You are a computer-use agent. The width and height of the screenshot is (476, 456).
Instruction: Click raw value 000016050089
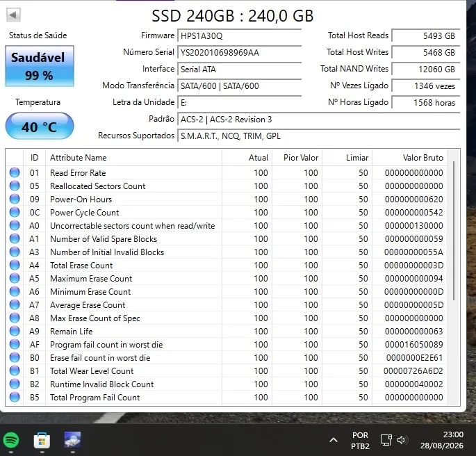point(413,345)
